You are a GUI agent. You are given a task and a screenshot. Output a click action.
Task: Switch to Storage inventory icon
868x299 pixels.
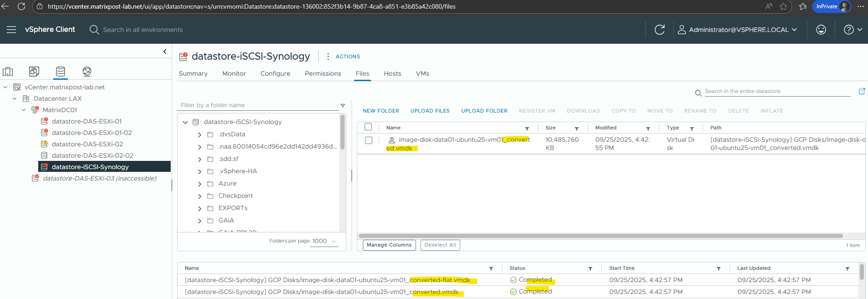point(61,72)
